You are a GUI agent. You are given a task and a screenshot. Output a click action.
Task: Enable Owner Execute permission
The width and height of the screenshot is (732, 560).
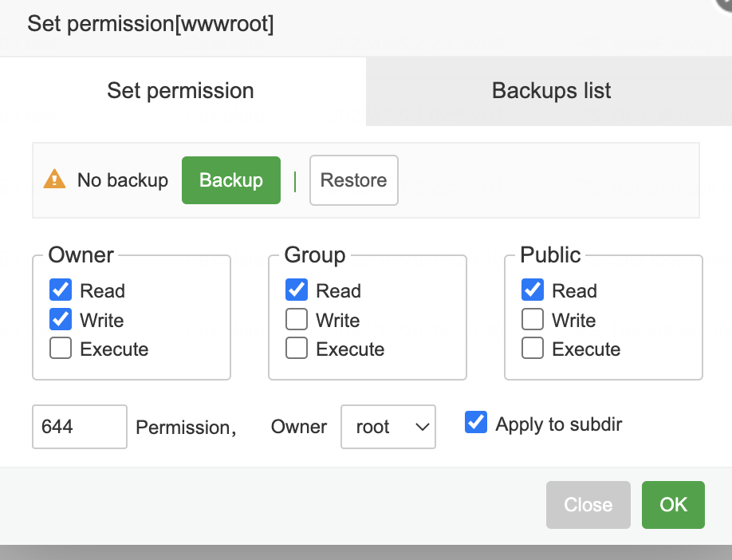(61, 349)
